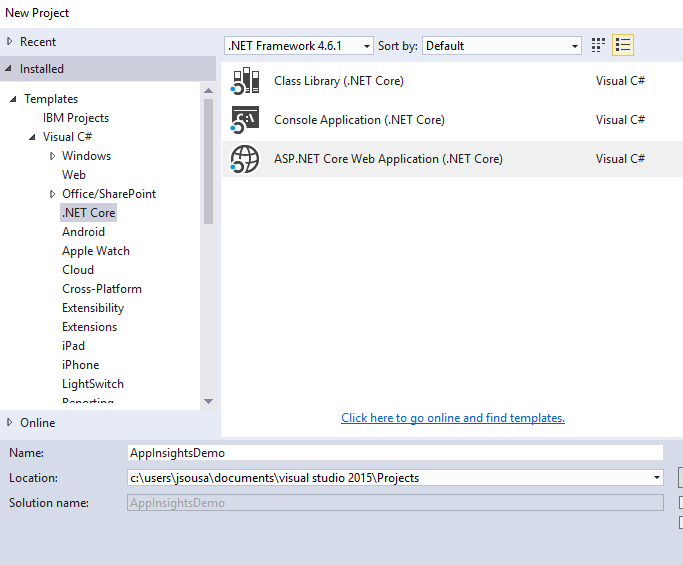The width and height of the screenshot is (683, 565).
Task: Select the iPhone category
Action: [81, 365]
